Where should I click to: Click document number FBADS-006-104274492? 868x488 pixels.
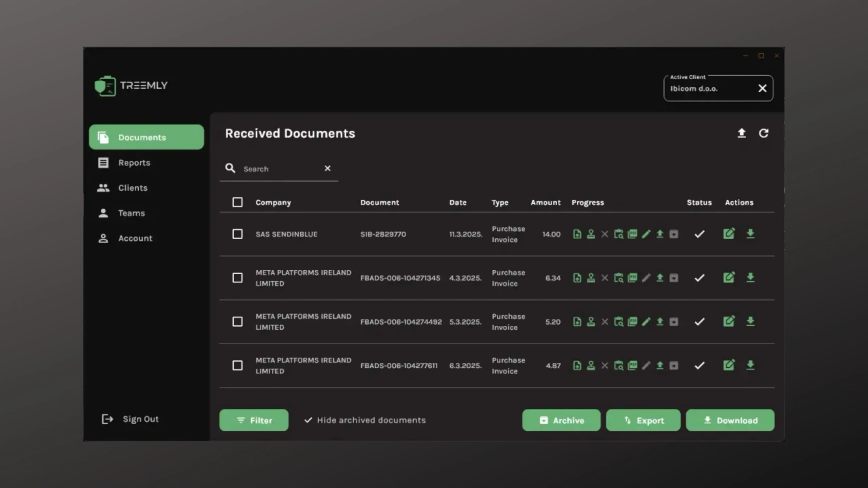pyautogui.click(x=401, y=322)
